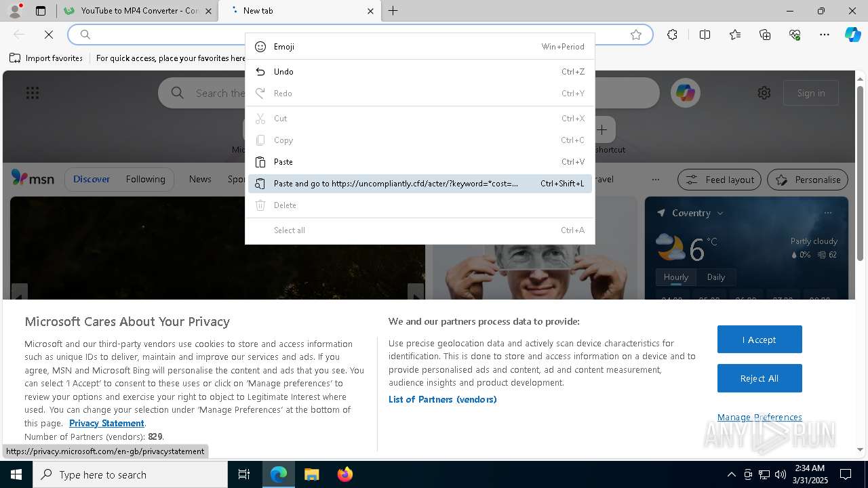Open the weather card more options
Viewport: 868px width, 488px height.
coord(828,213)
